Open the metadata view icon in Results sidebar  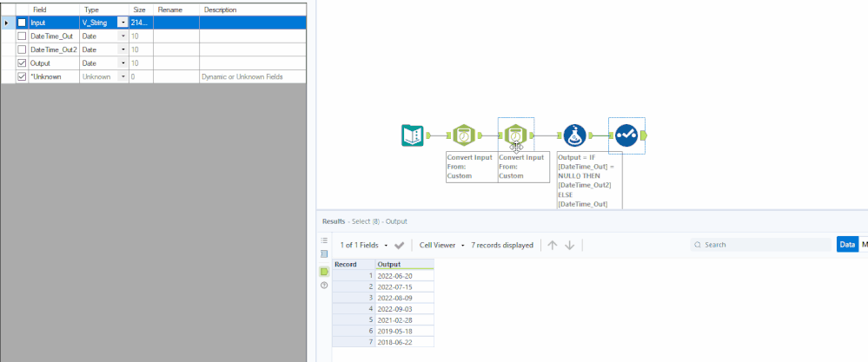pos(324,253)
